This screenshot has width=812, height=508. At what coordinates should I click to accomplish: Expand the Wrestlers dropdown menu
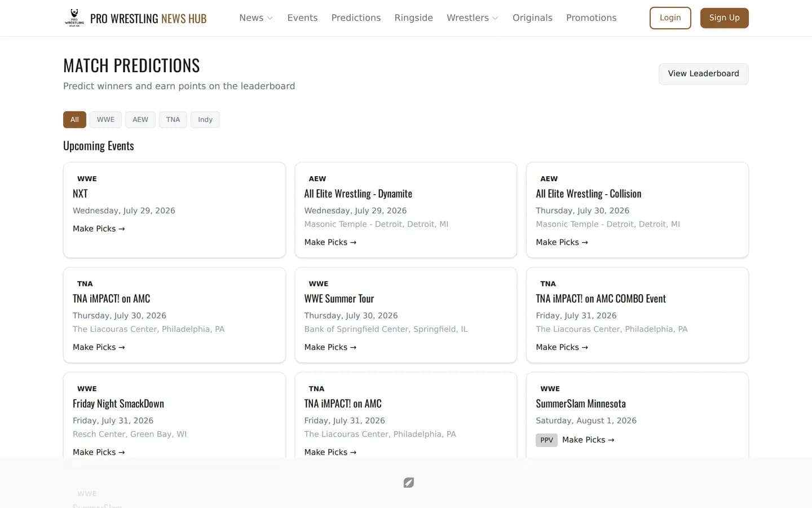(473, 18)
